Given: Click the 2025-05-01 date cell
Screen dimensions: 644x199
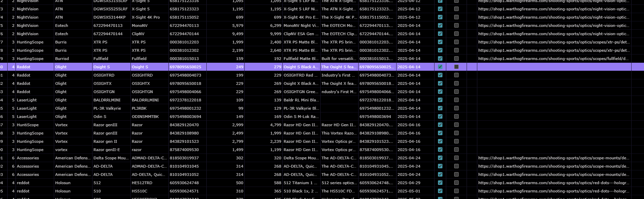Looking at the screenshot, I should click(x=415, y=191).
